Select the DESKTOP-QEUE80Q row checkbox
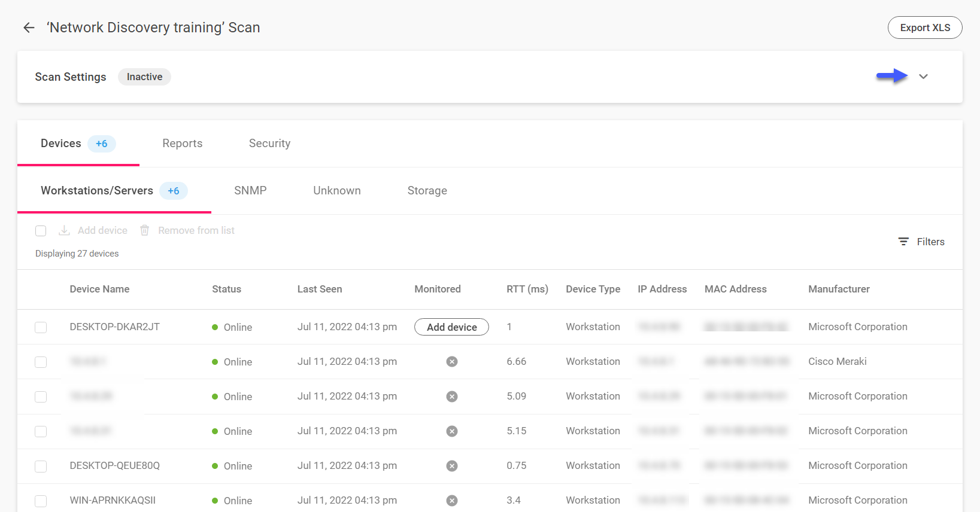Viewport: 980px width, 512px height. pos(41,466)
